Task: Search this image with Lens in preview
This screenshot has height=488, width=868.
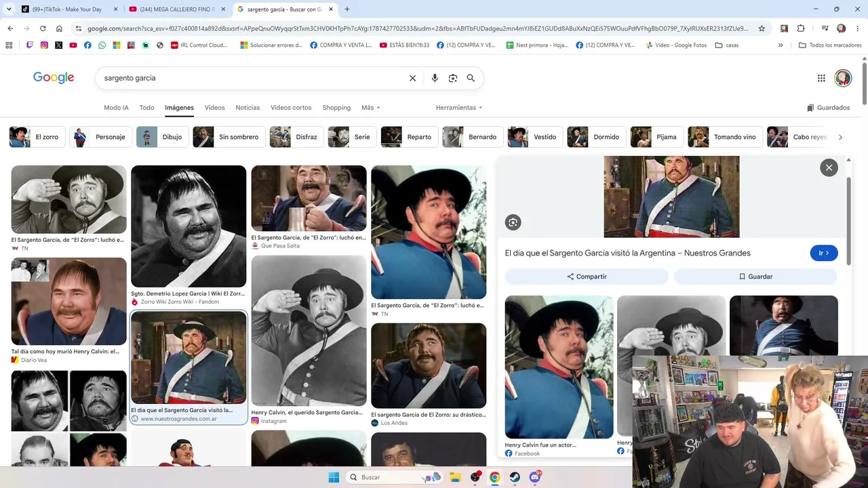Action: coord(513,222)
